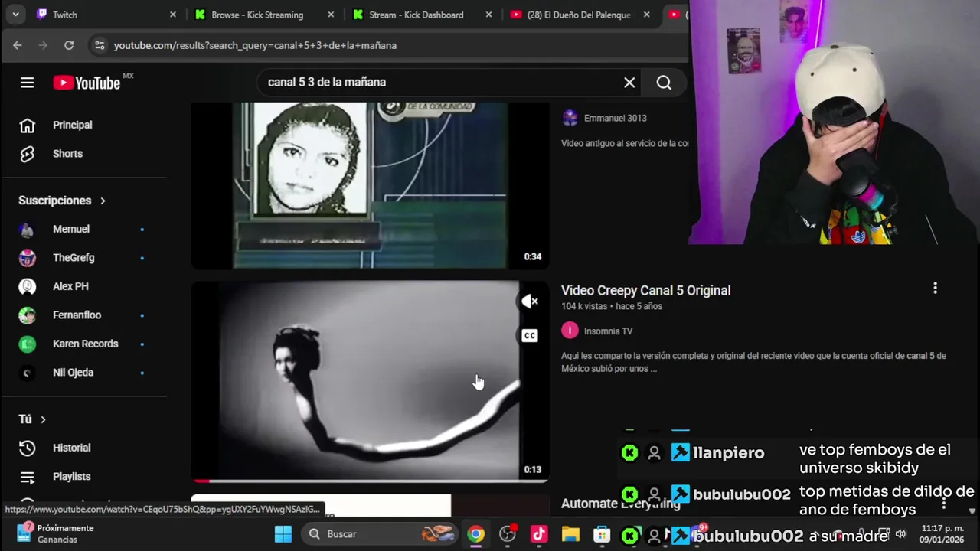The height and width of the screenshot is (551, 980).
Task: Click the Video Creepy preview thumbnail
Action: coord(370,380)
